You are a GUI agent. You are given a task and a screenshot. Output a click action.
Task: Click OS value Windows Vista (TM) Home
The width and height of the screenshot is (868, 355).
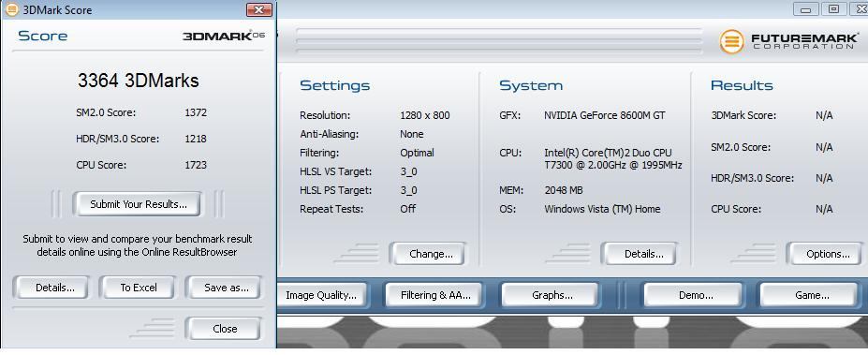click(602, 209)
